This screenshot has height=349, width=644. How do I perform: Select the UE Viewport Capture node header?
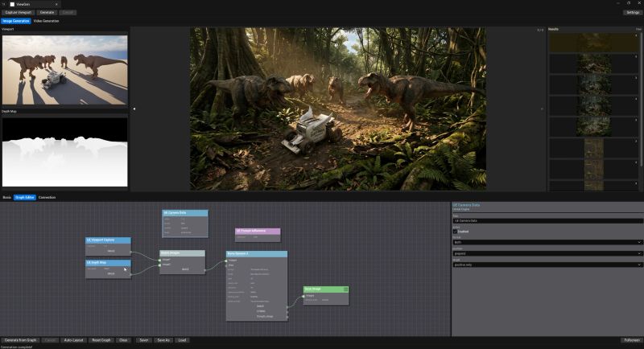click(x=109, y=240)
